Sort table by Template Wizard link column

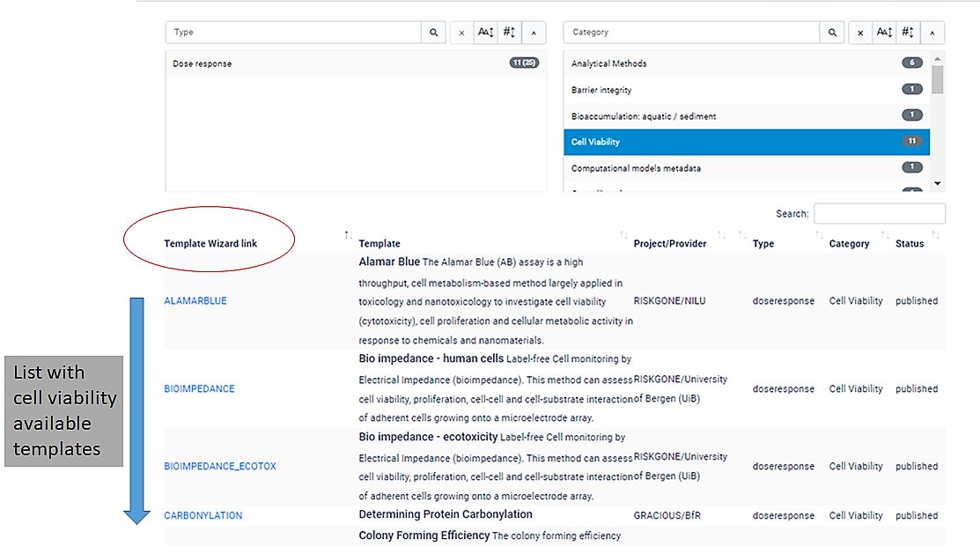point(210,243)
